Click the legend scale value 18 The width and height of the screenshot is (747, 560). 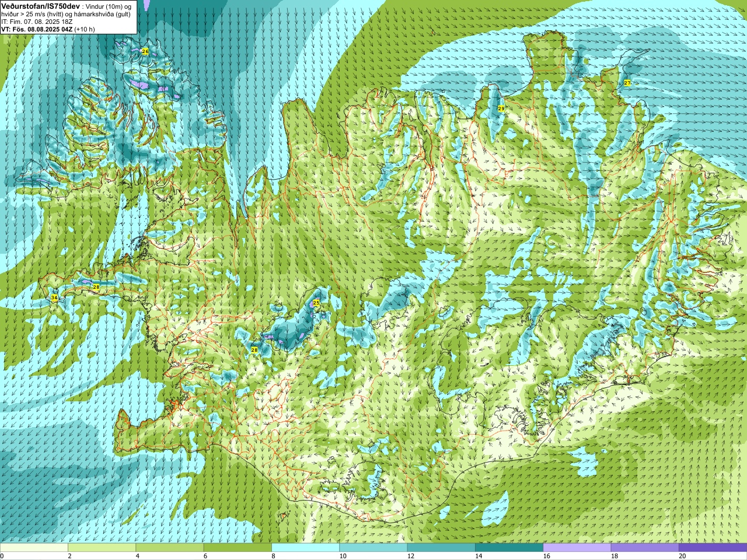coord(614,556)
